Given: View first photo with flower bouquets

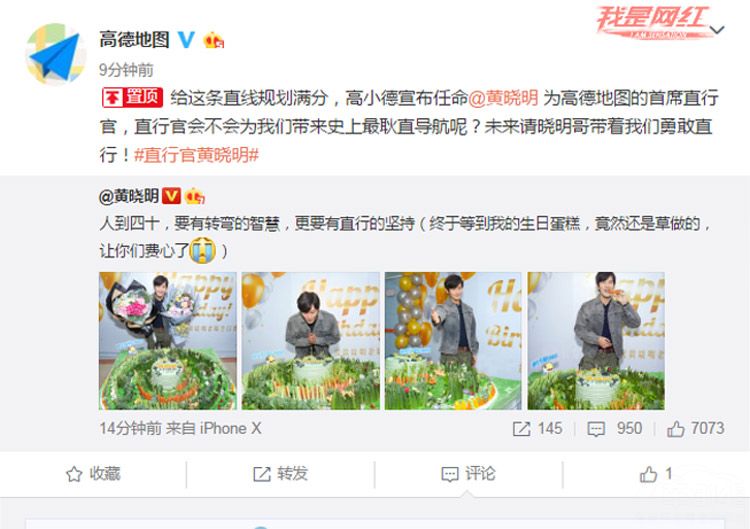Looking at the screenshot, I should 168,341.
